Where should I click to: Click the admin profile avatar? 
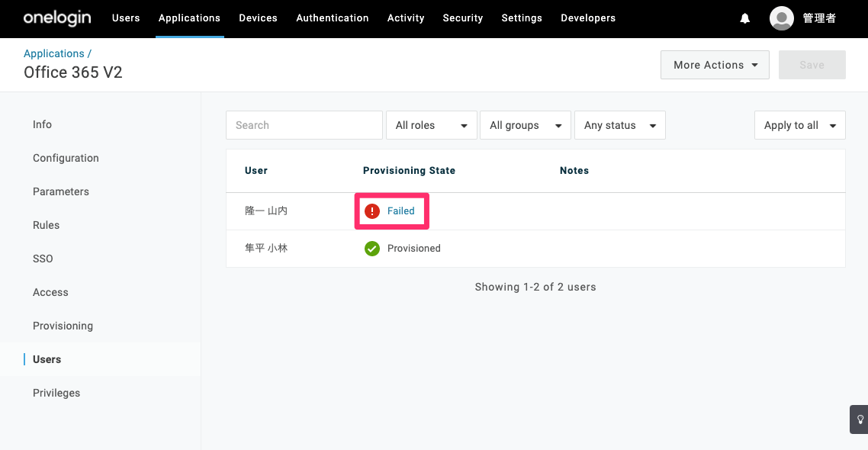click(x=782, y=18)
